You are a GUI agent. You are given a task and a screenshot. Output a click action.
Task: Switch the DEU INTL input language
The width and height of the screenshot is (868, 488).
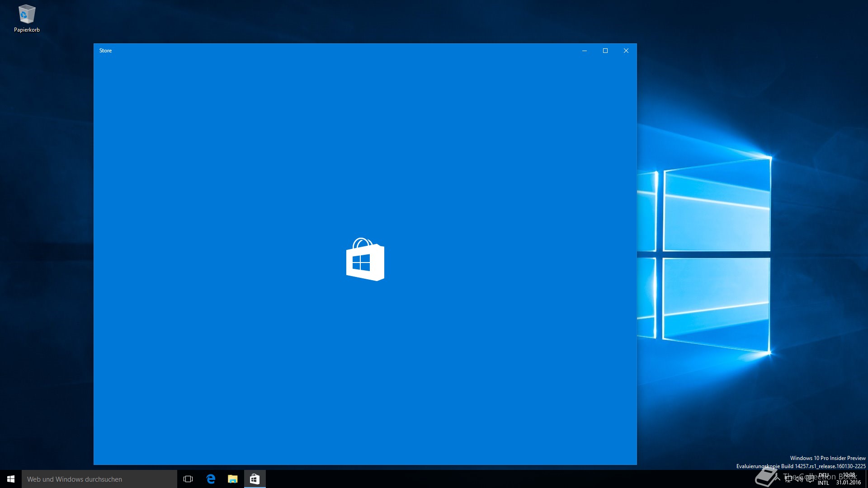[824, 479]
